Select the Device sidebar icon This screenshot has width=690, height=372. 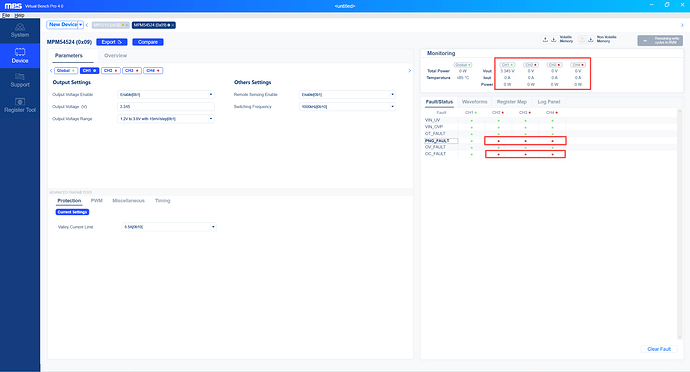pos(20,55)
